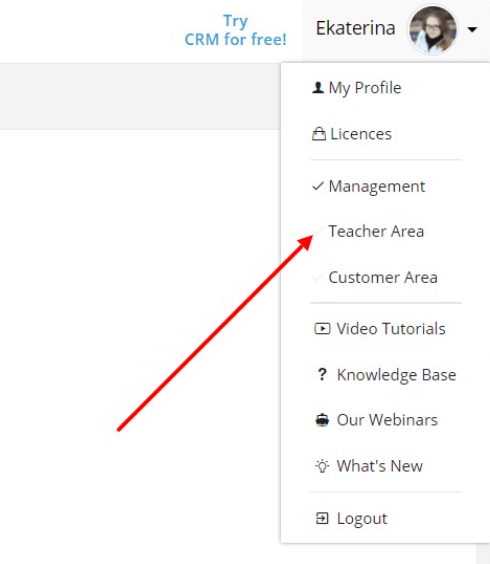Click the Knowledge Base question mark icon
This screenshot has height=564, width=490.
pyautogui.click(x=322, y=374)
